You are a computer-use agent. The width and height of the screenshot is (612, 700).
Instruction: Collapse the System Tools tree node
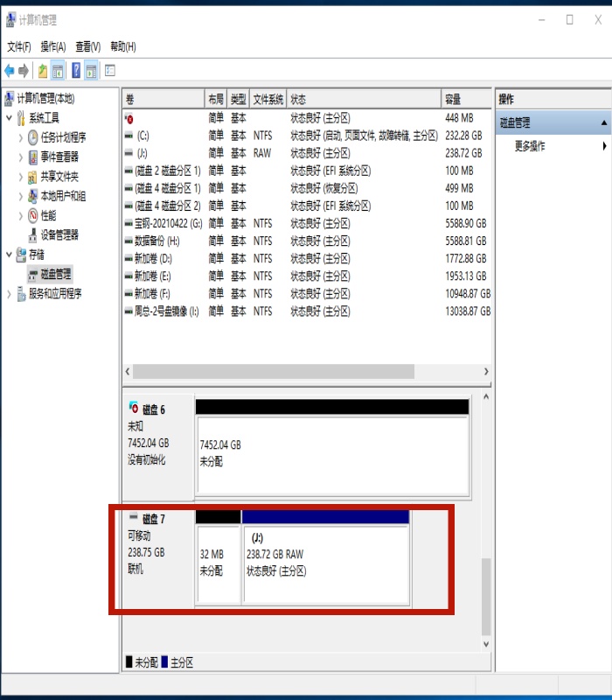9,118
